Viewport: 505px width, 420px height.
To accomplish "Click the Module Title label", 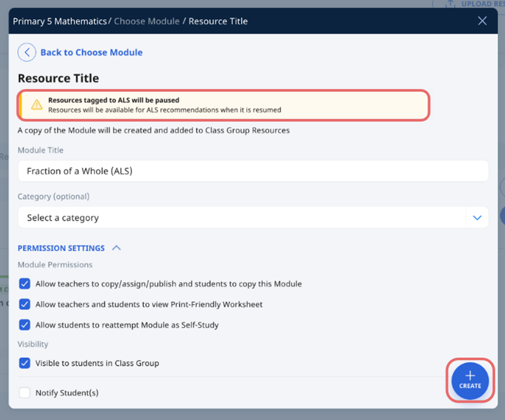I will (x=40, y=150).
